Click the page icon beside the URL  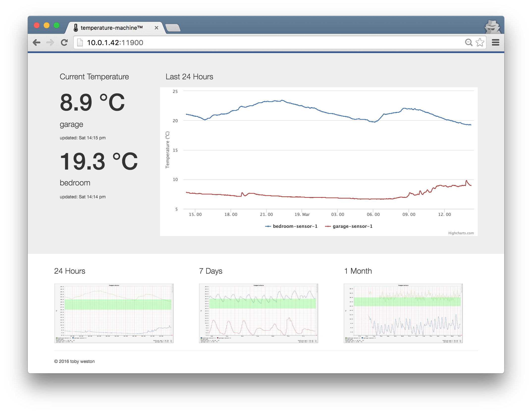coord(80,43)
